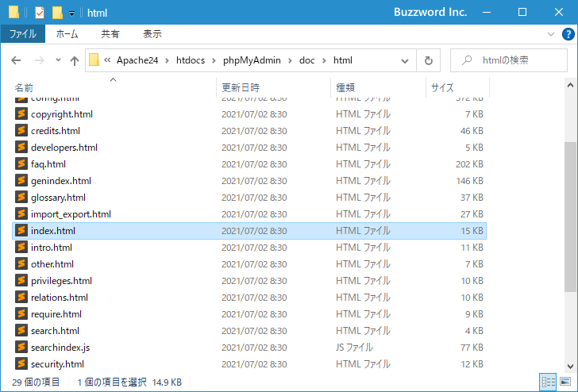Click the vertical scrollbar thumb
The image size is (578, 392).
tap(570, 217)
